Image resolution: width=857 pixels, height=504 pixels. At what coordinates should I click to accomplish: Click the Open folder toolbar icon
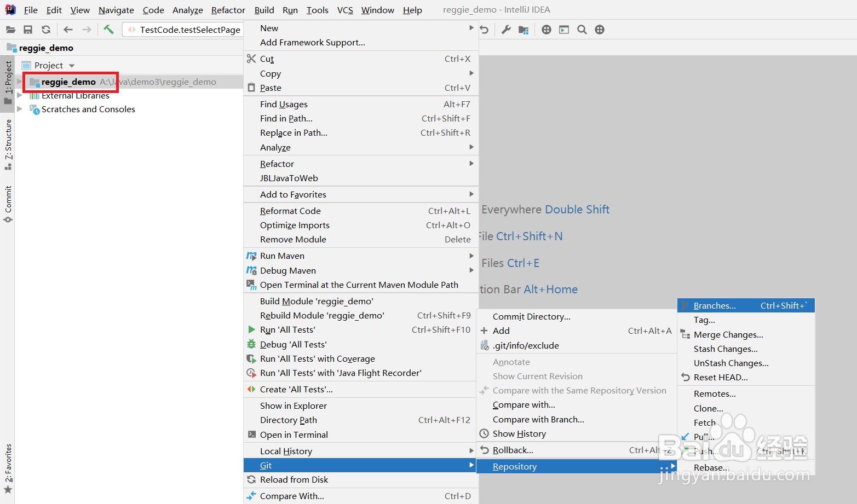[10, 30]
